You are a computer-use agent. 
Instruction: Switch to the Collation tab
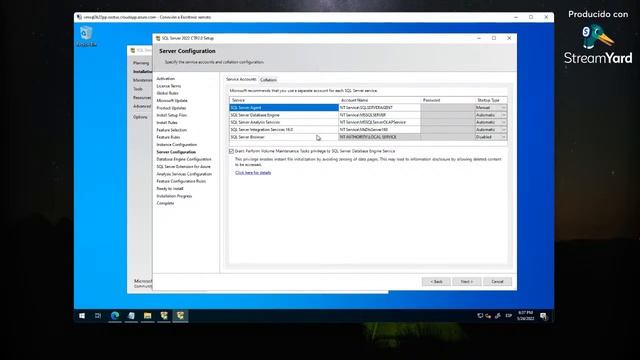coord(269,80)
